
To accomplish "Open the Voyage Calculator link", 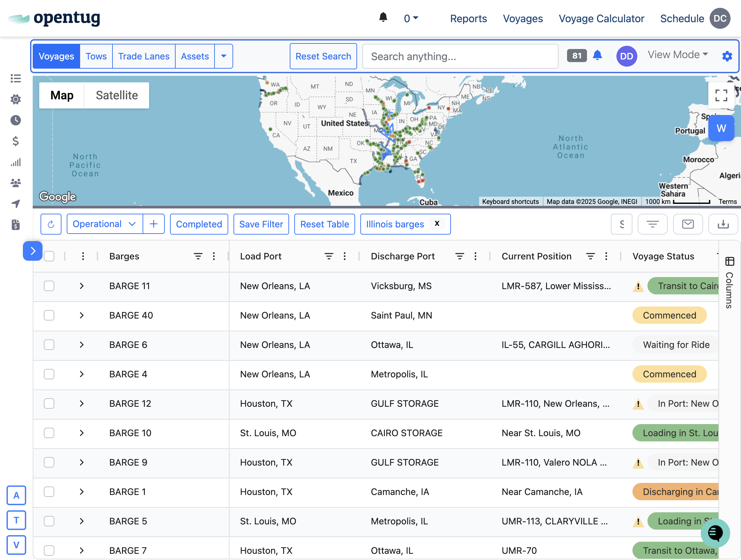I will pos(601,19).
